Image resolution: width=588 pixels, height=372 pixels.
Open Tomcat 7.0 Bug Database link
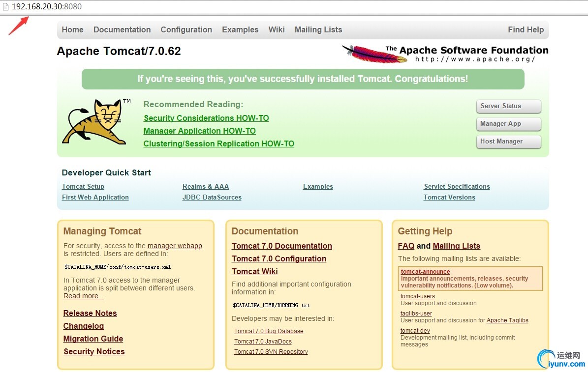269,331
